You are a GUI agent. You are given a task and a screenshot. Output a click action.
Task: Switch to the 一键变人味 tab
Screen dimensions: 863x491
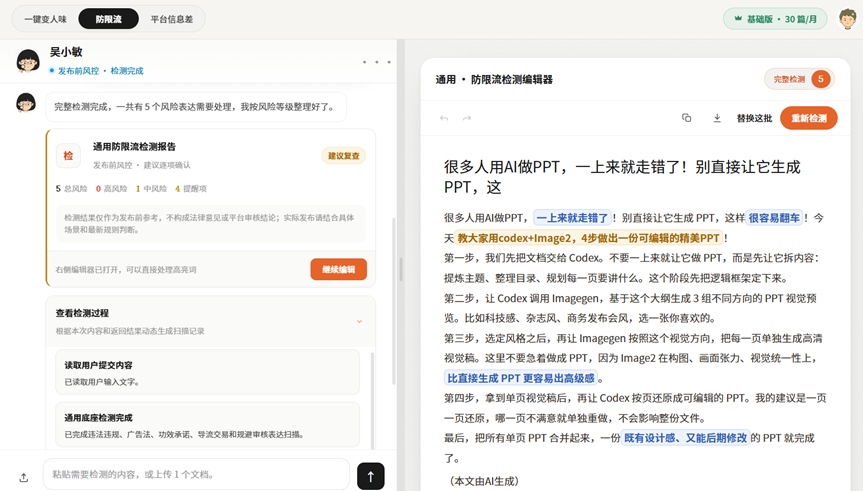pos(45,19)
